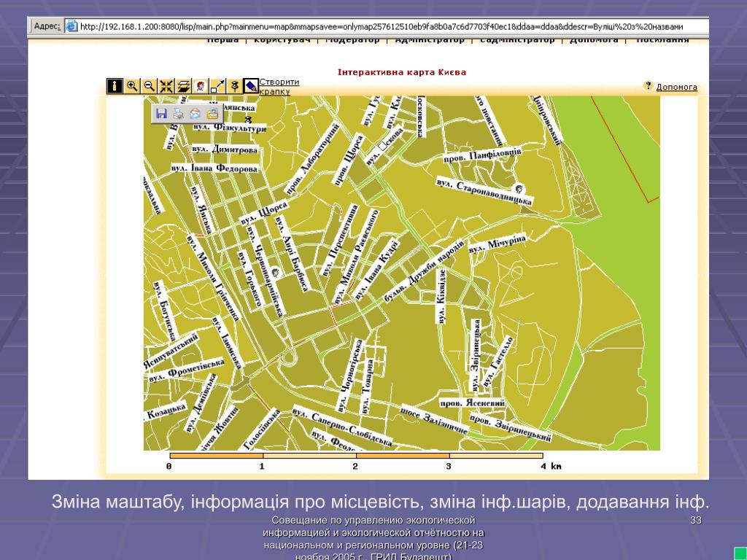Click the page icon in the address bar
This screenshot has width=747, height=560.
click(x=71, y=26)
